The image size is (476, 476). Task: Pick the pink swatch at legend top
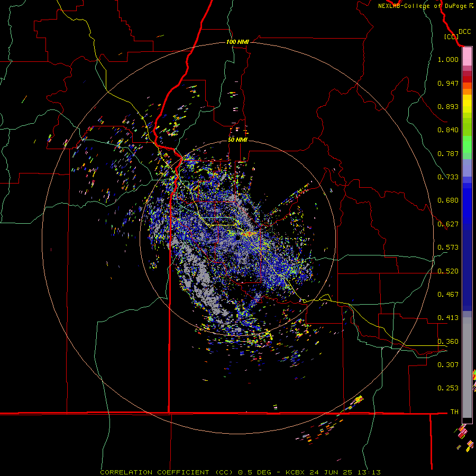(467, 57)
